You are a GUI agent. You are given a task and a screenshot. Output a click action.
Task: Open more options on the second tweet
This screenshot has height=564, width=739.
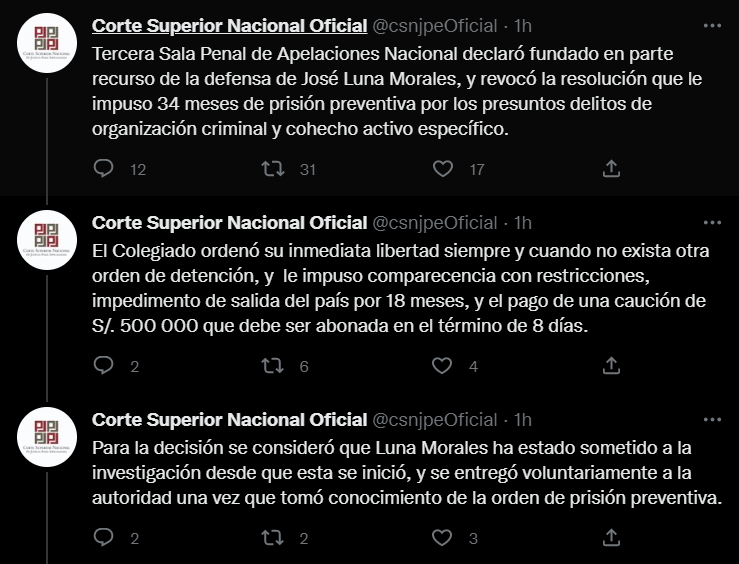click(x=712, y=222)
